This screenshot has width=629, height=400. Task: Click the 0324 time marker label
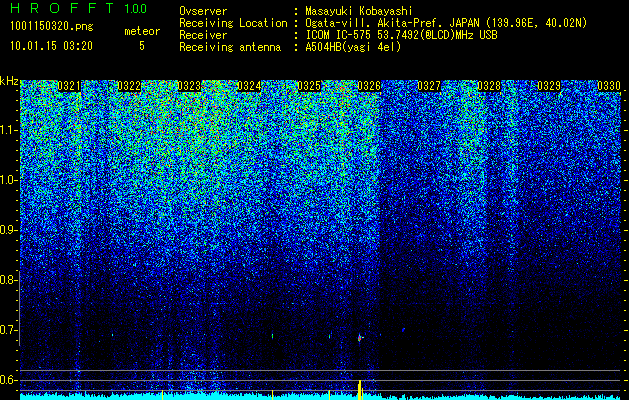249,86
